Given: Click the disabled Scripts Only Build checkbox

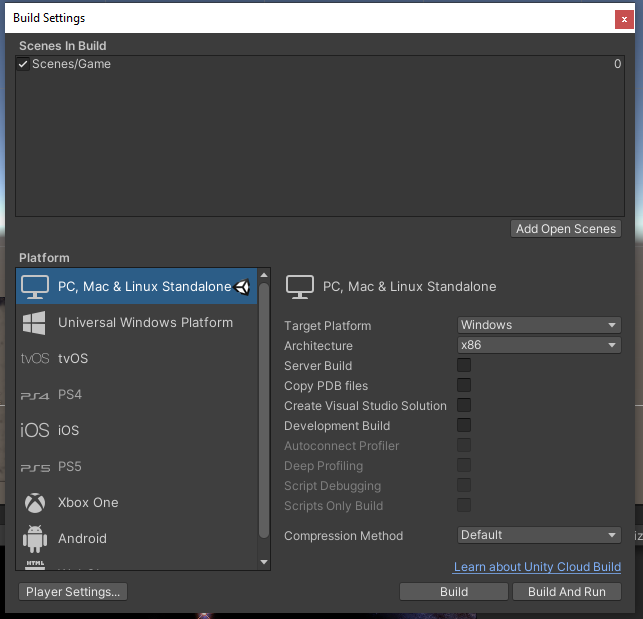Looking at the screenshot, I should pos(464,505).
